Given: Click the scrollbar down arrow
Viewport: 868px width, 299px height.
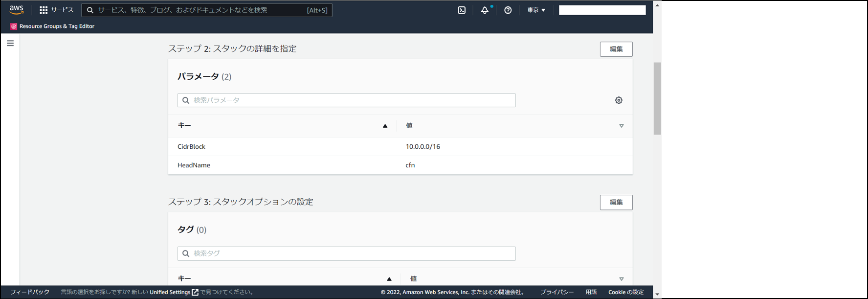Looking at the screenshot, I should tap(657, 295).
